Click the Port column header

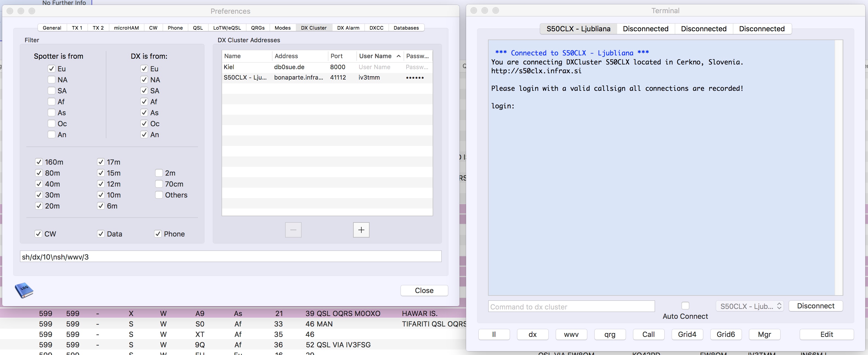tap(342, 56)
